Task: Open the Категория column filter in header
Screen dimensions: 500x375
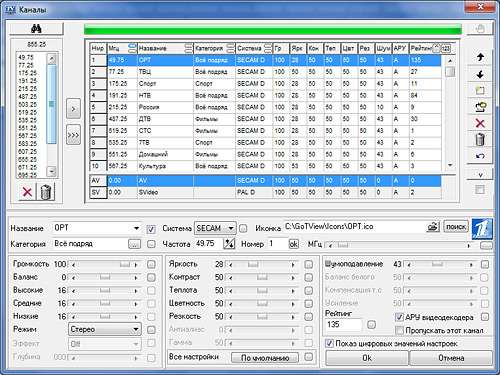Action: pyautogui.click(x=230, y=48)
